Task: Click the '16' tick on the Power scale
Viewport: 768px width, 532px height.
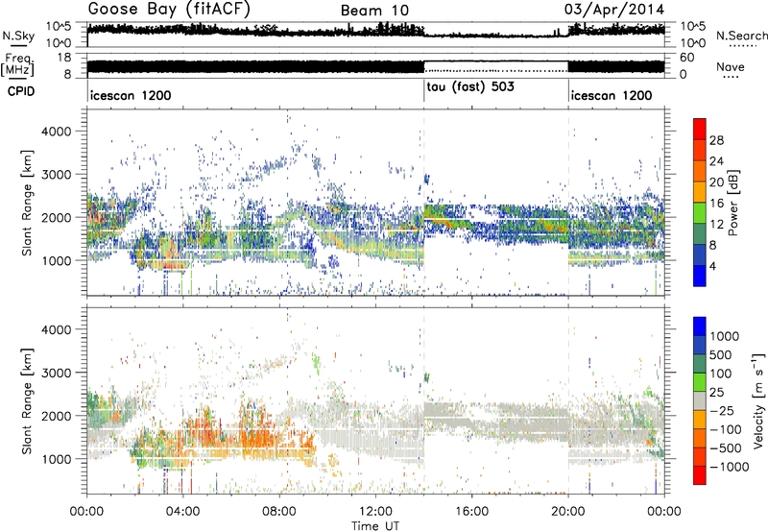Action: [716, 204]
